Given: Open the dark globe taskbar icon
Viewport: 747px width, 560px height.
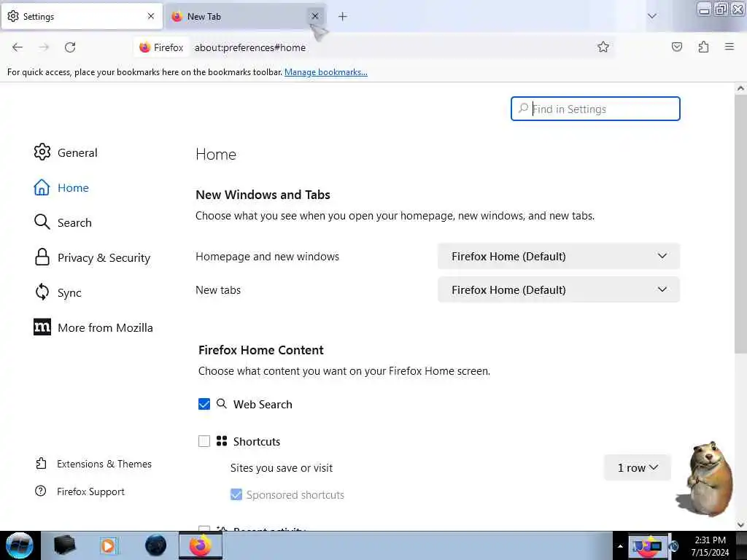Looking at the screenshot, I should tap(156, 545).
